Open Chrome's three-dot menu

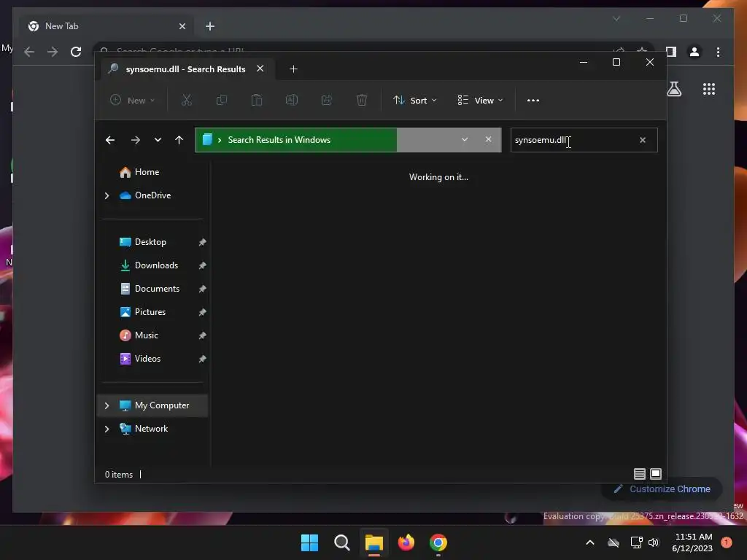(x=718, y=52)
